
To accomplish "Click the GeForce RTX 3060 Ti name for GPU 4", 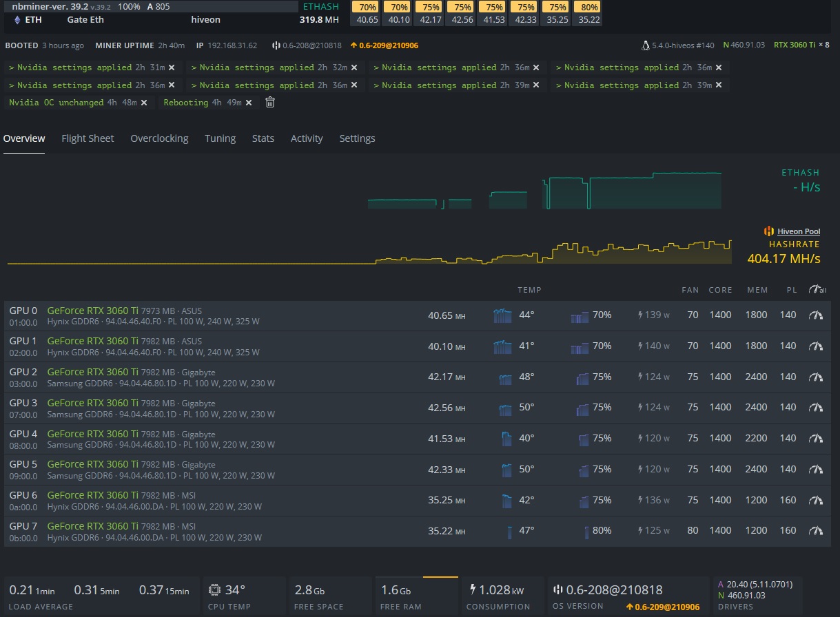I will [x=92, y=434].
